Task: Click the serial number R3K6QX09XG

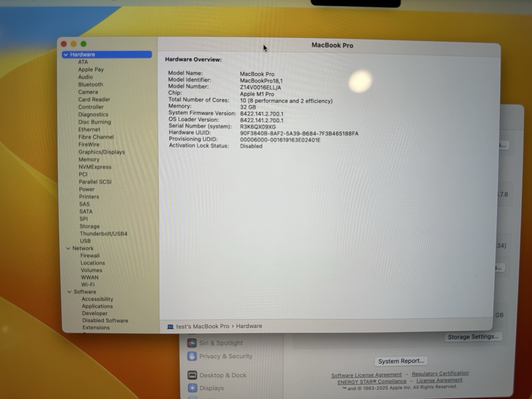Action: tap(258, 127)
